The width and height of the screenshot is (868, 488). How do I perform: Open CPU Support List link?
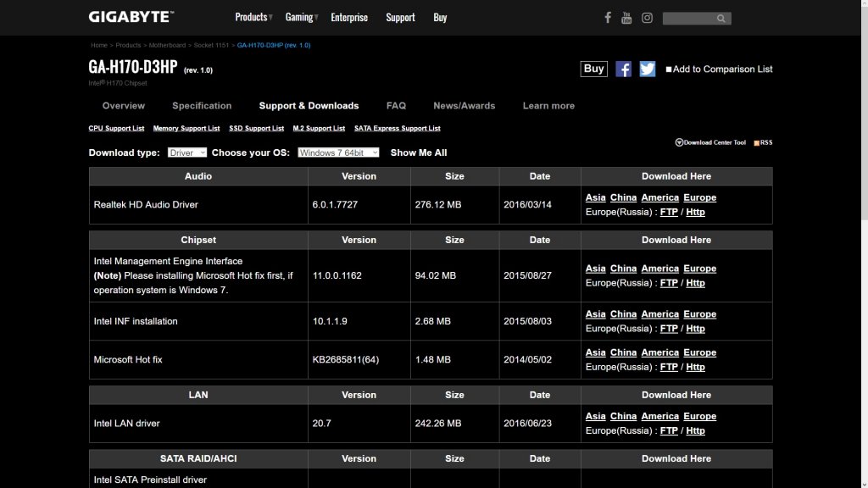pos(116,129)
